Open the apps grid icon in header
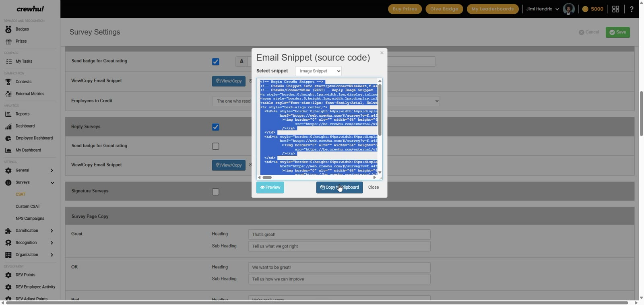 [615, 9]
